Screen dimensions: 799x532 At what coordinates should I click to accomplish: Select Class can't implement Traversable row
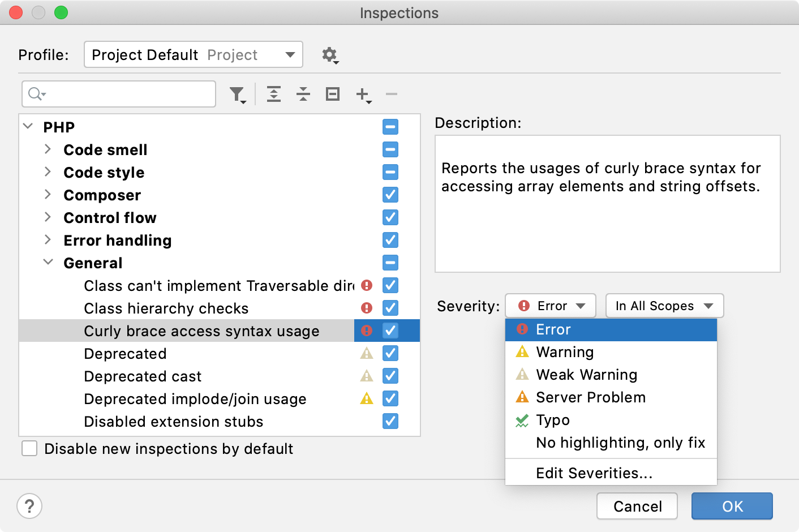(x=220, y=285)
